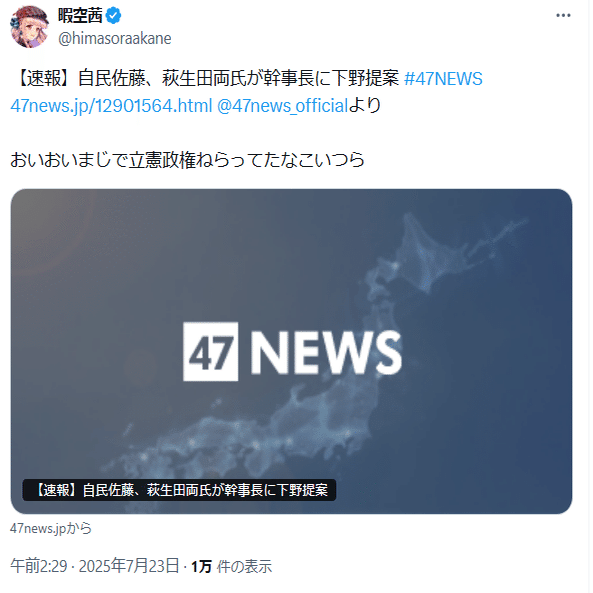This screenshot has width=593, height=593.
Task: Click the headline caption on the card
Action: click(179, 490)
